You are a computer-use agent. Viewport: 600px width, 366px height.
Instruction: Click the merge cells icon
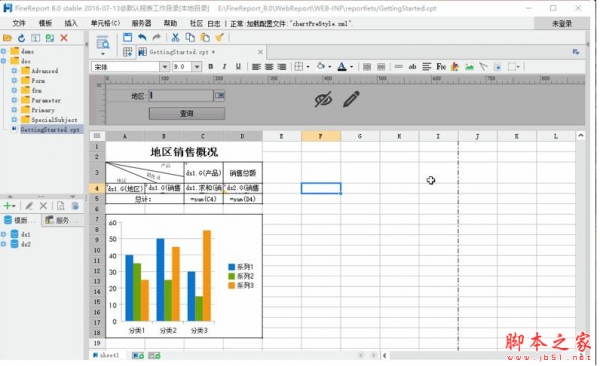click(x=367, y=67)
